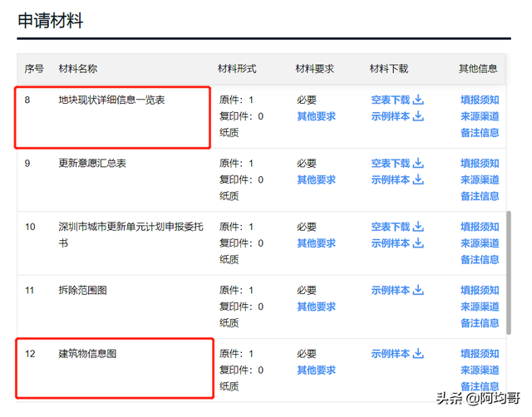Select material name 拆除范围图

82,290
